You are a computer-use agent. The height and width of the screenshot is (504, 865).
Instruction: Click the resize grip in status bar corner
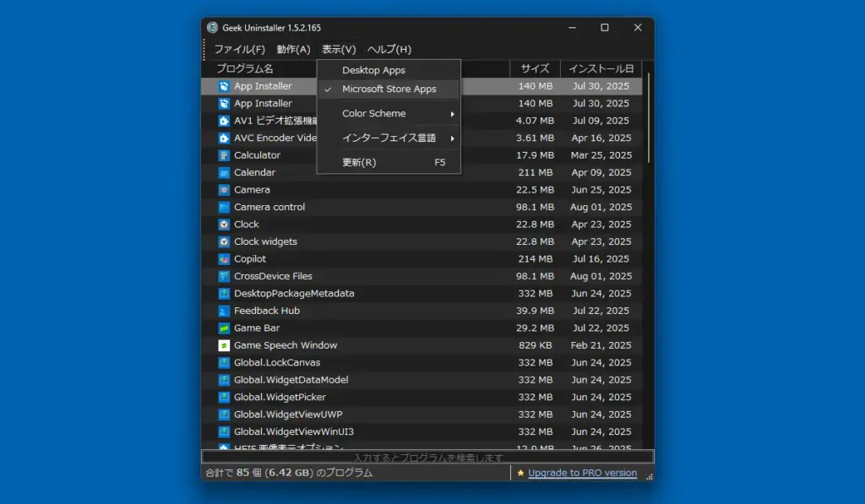650,476
